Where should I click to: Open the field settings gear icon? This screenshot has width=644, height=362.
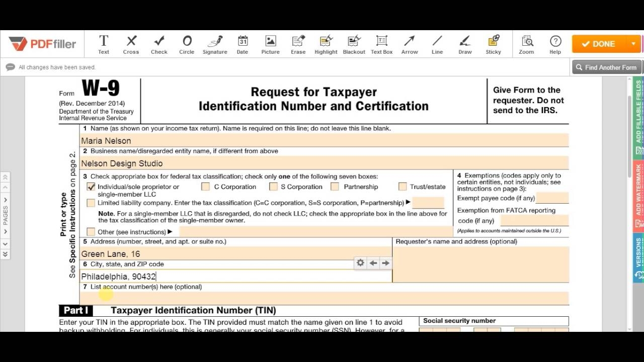tap(360, 263)
